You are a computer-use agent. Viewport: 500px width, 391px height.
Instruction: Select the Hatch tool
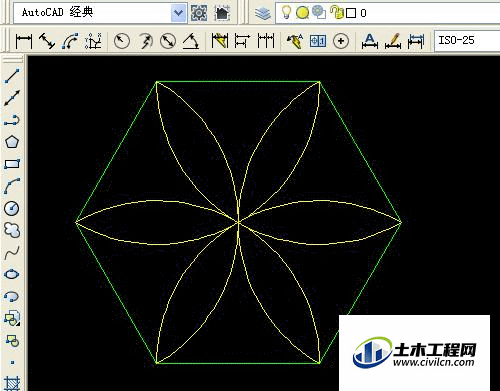12,383
